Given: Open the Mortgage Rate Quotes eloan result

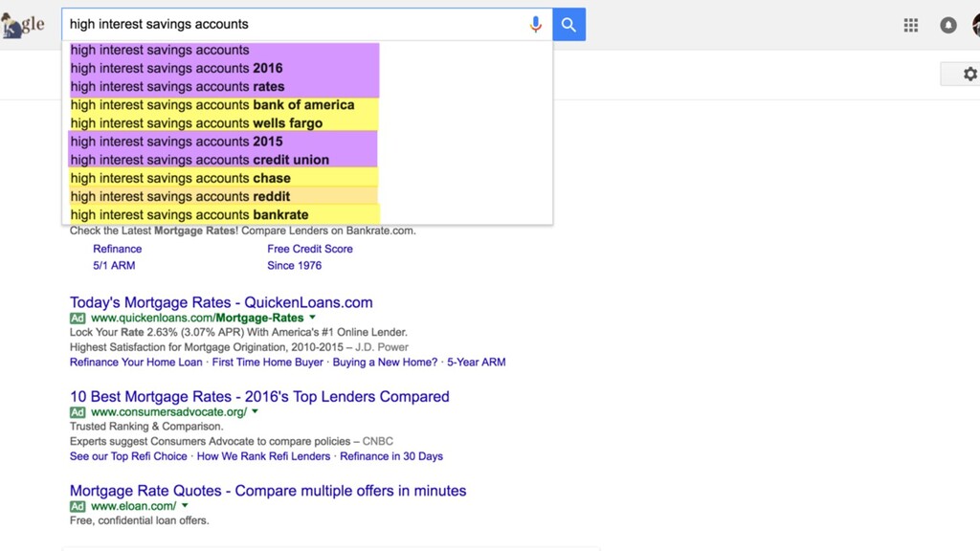Looking at the screenshot, I should pos(268,491).
